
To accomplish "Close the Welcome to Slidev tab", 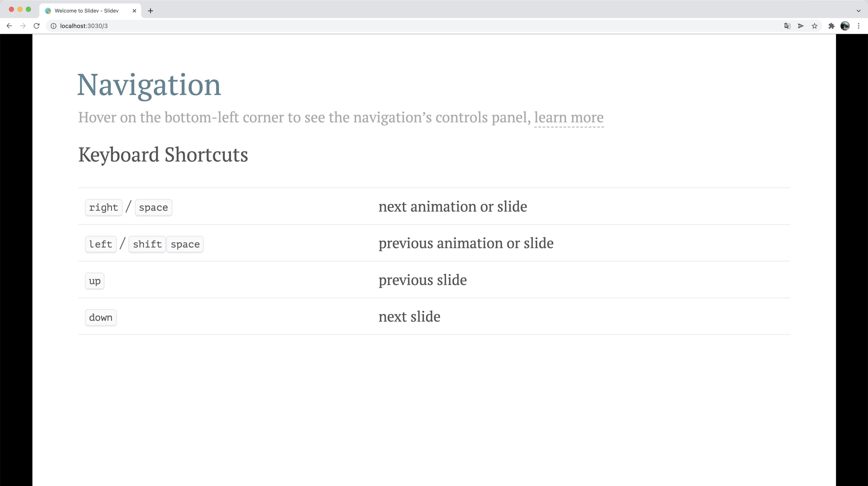I will coord(134,11).
